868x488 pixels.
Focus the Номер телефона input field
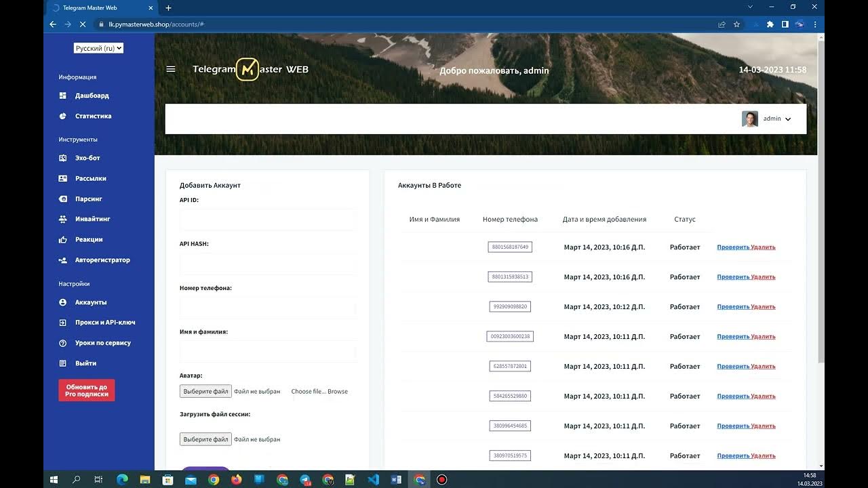268,308
